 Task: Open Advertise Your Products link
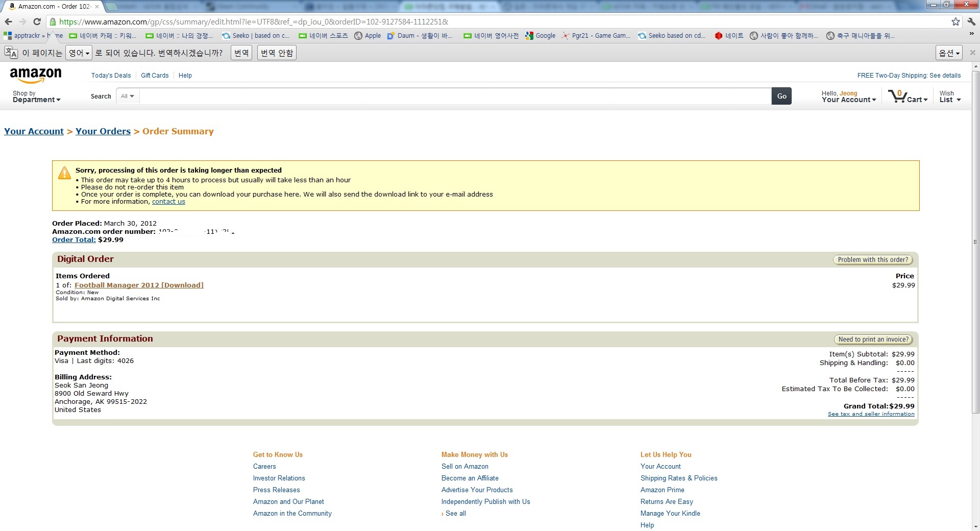pyautogui.click(x=477, y=490)
